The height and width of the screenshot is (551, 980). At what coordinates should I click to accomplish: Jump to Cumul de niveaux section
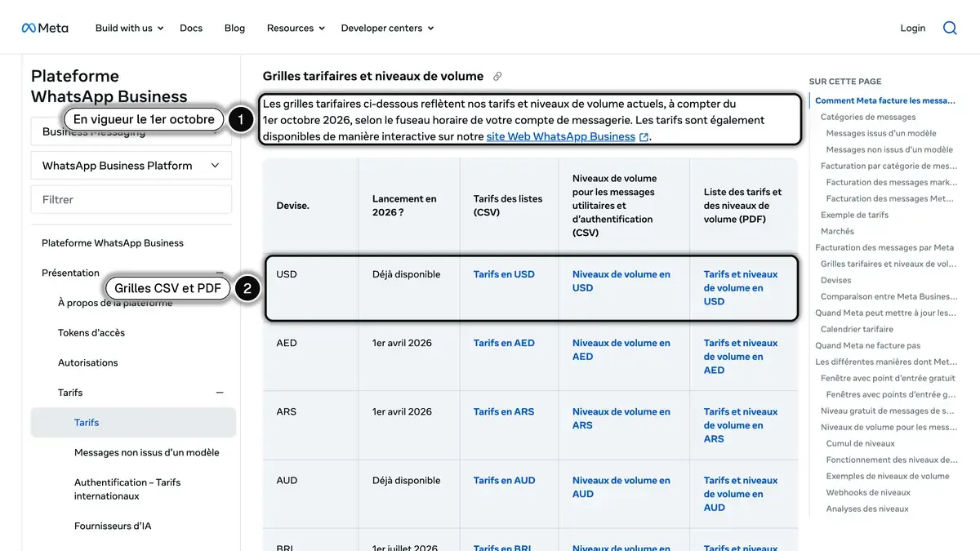pyautogui.click(x=861, y=443)
